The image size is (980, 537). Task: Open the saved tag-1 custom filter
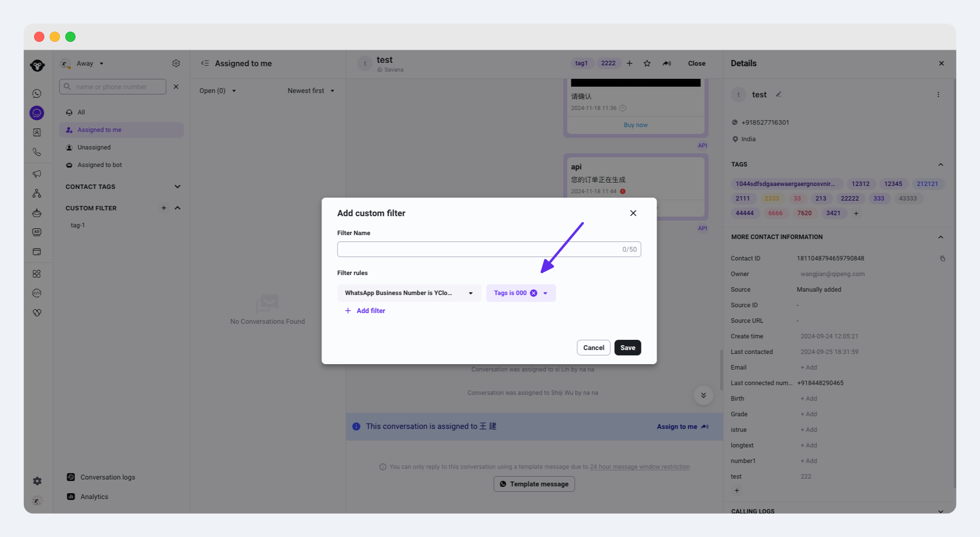[x=78, y=225]
